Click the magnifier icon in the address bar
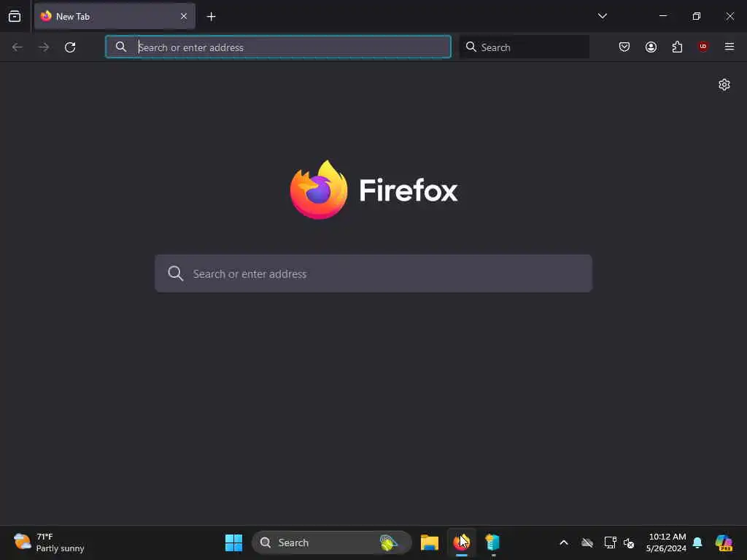Screen dimensions: 747x560 (x=121, y=47)
